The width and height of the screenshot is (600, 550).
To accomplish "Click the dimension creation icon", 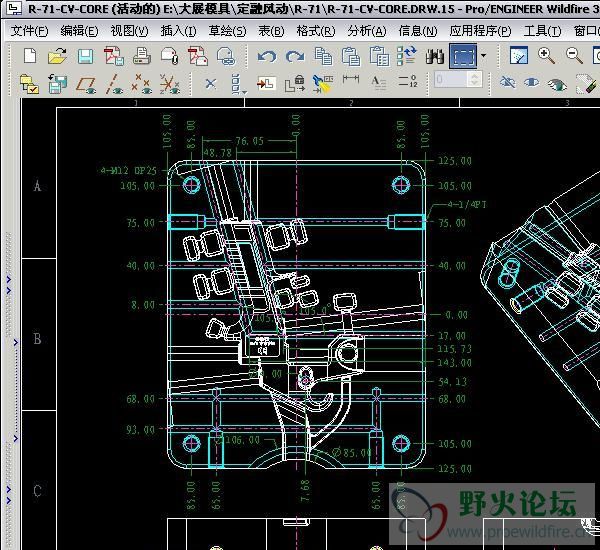I will [351, 79].
